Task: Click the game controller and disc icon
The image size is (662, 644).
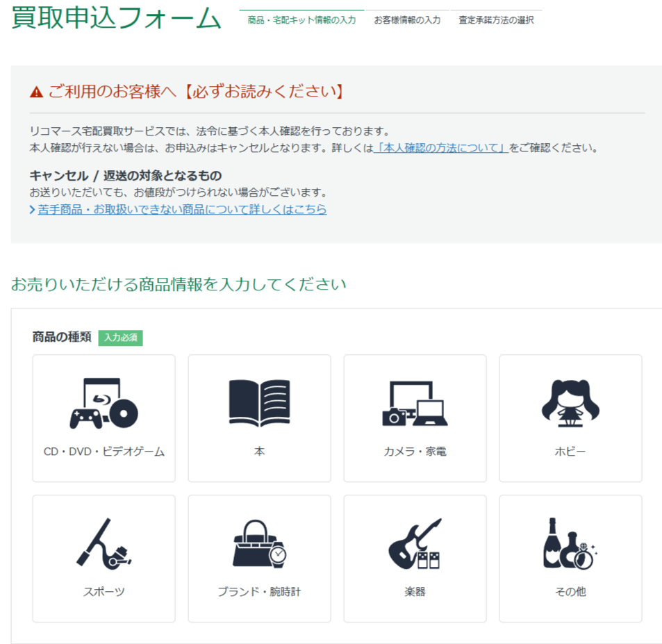Action: 104,404
